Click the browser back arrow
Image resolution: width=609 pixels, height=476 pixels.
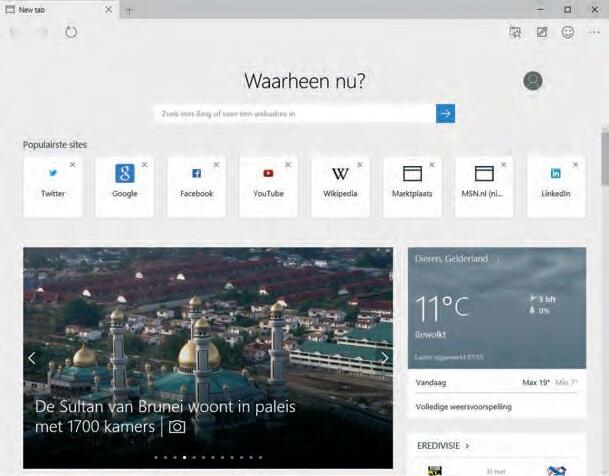tap(14, 32)
